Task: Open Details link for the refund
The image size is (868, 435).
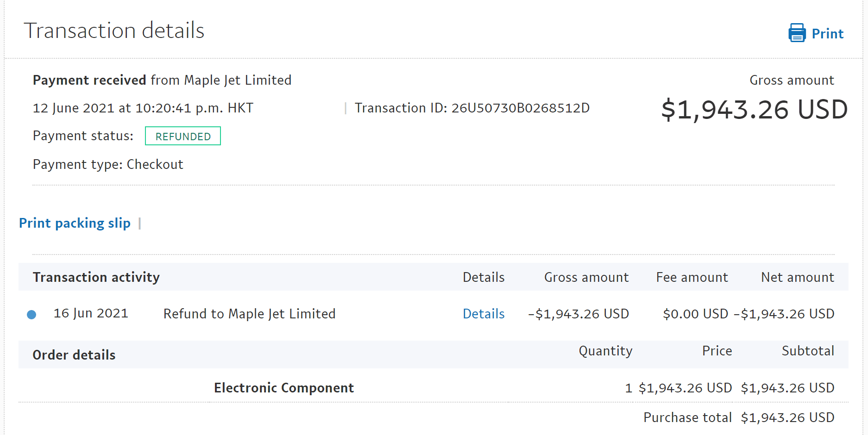Action: coord(484,314)
